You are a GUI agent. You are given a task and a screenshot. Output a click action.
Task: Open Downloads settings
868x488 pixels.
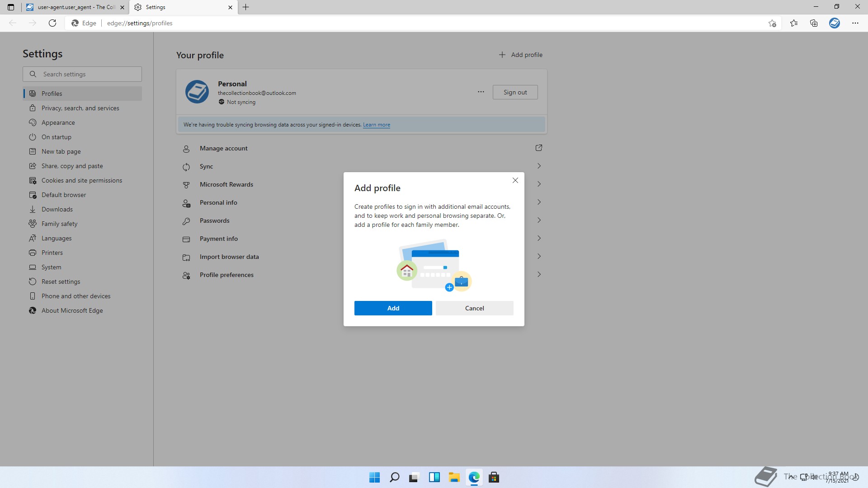82,209
